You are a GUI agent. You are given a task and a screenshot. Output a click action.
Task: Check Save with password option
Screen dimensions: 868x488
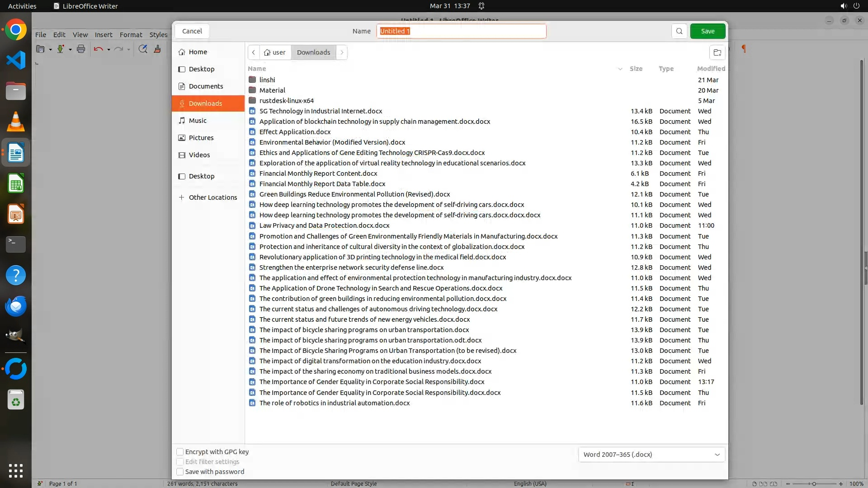coord(180,472)
